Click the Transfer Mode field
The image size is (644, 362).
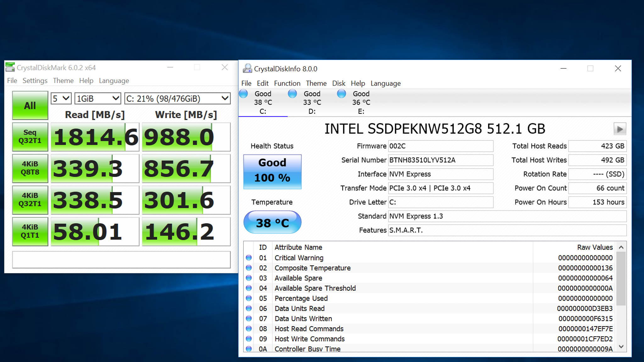tap(441, 188)
